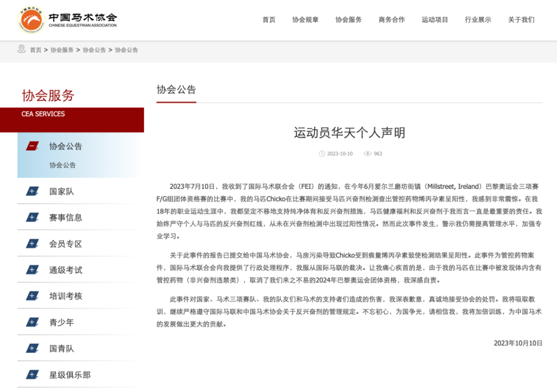Image resolution: width=557 pixels, height=392 pixels.
Task: Expand the 通级考试 sidebar plus icon
Action: pos(32,269)
